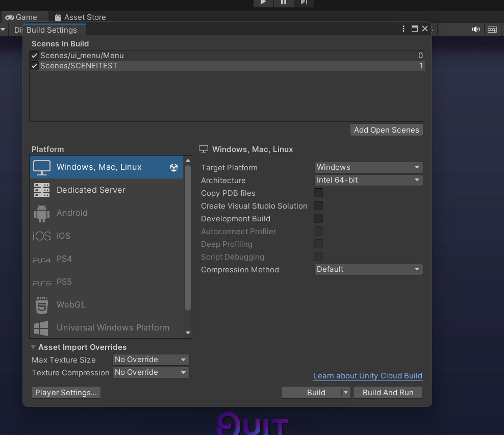Click the platform list scrollbar thumb
Viewport: 504px width, 435px height.
[188, 238]
